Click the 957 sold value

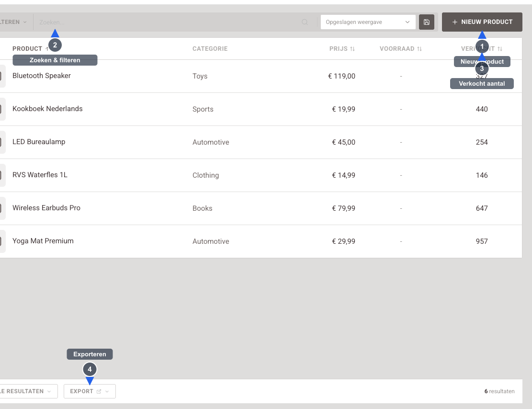click(482, 241)
